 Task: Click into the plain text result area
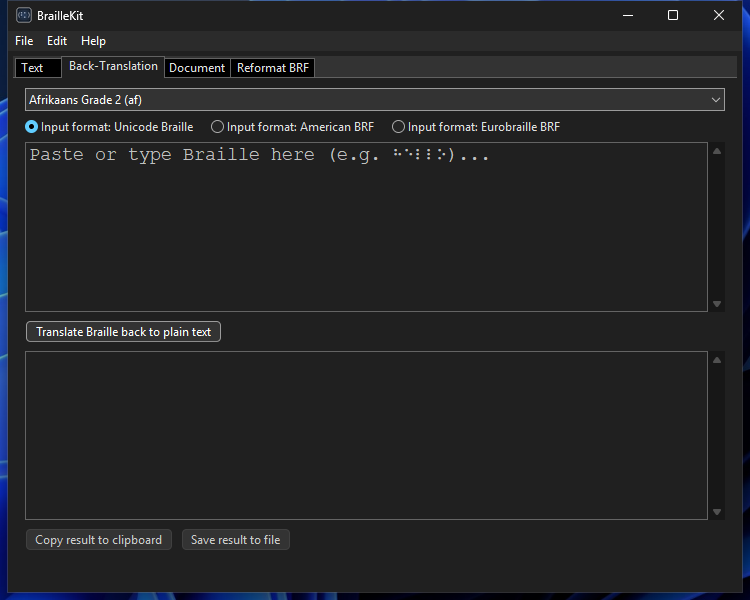coord(366,435)
